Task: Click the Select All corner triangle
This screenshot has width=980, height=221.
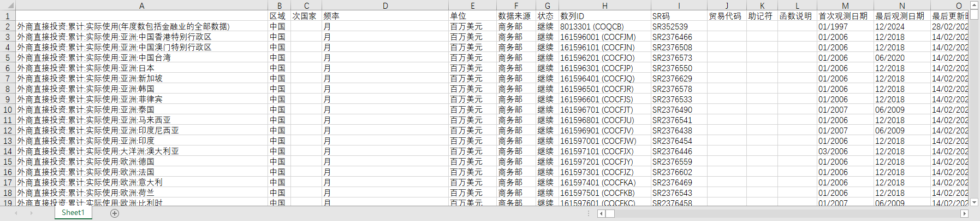Action: click(x=8, y=5)
